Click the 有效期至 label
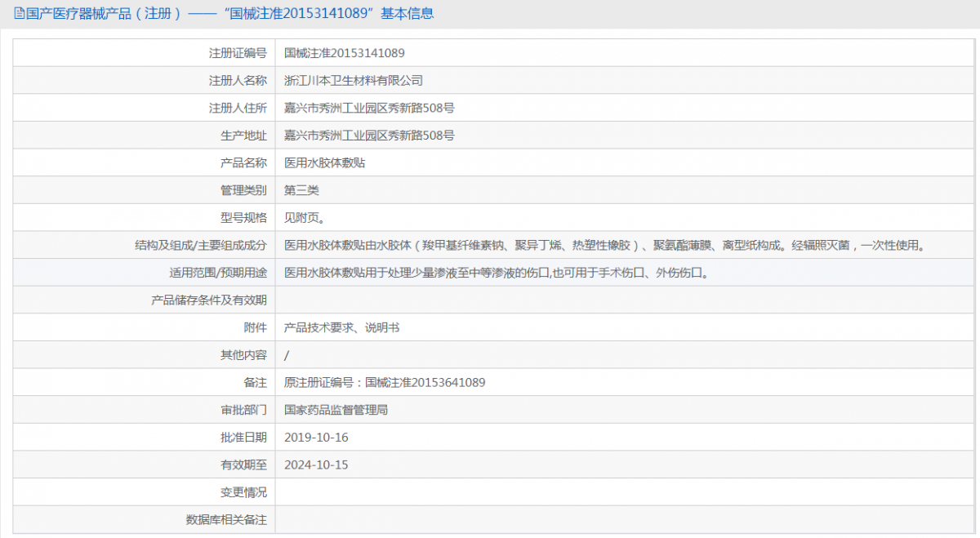Viewport: 980px width, 538px height. pos(243,465)
